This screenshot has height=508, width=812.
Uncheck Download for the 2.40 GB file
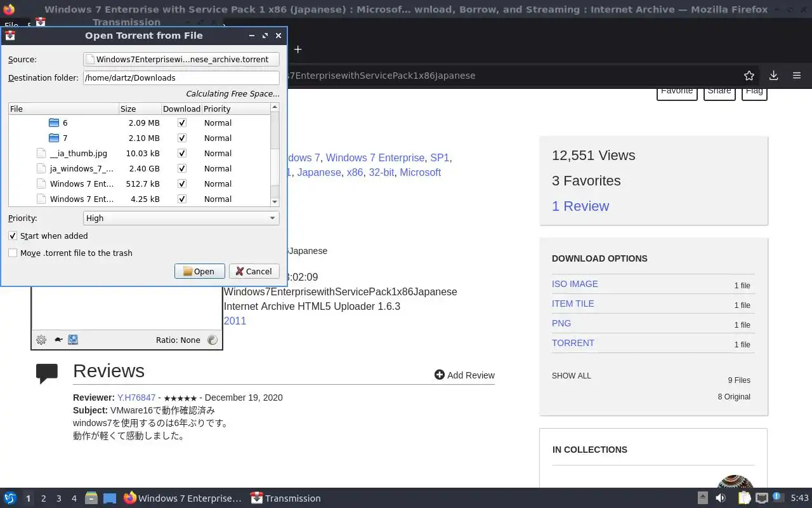pos(182,168)
